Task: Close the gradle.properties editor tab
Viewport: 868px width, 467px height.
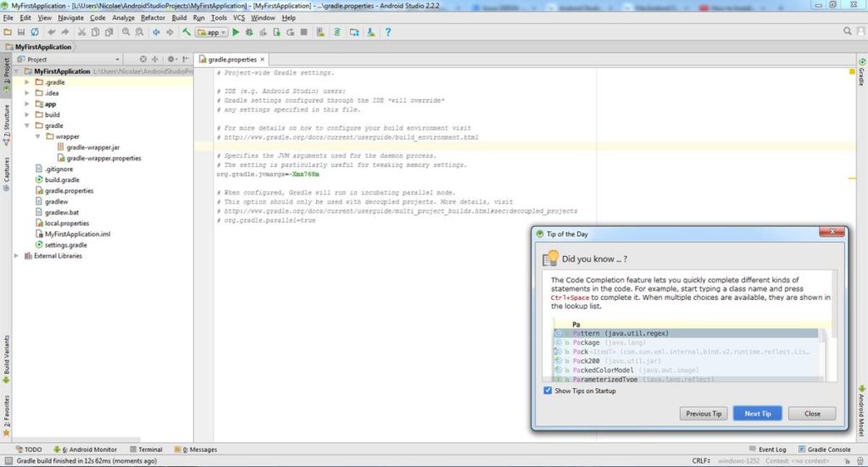Action: click(x=263, y=59)
